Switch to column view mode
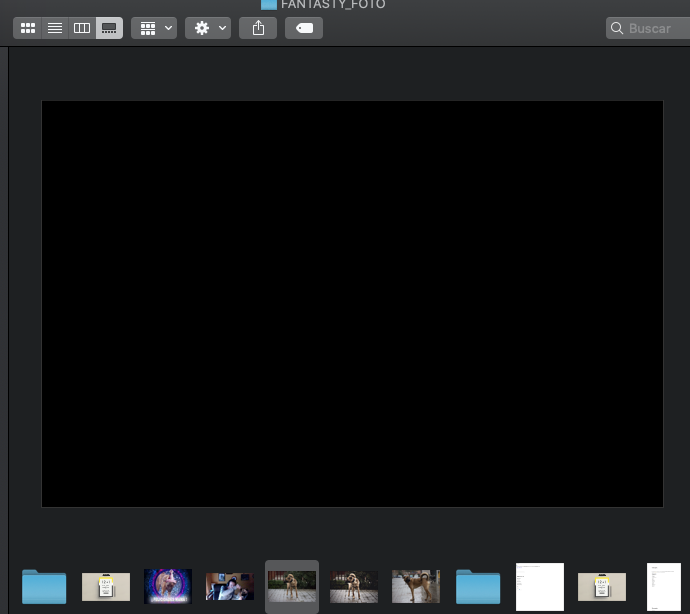Viewport: 690px width, 614px height. click(82, 28)
